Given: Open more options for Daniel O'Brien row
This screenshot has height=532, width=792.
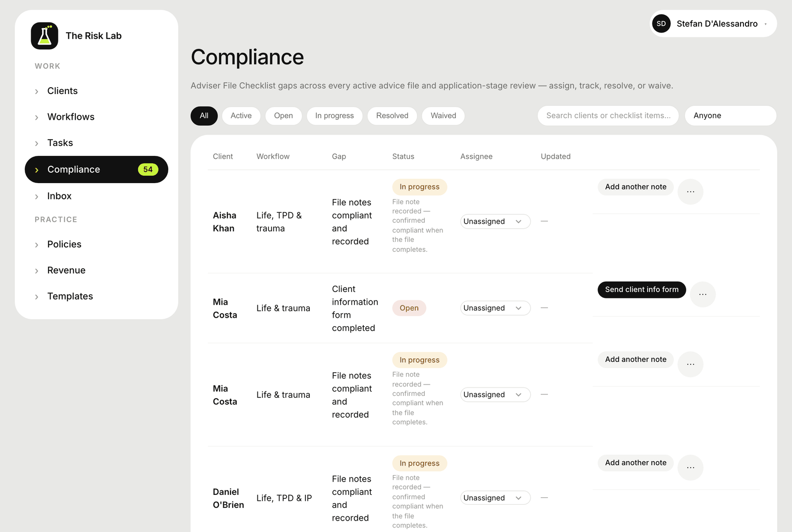Looking at the screenshot, I should pyautogui.click(x=691, y=468).
